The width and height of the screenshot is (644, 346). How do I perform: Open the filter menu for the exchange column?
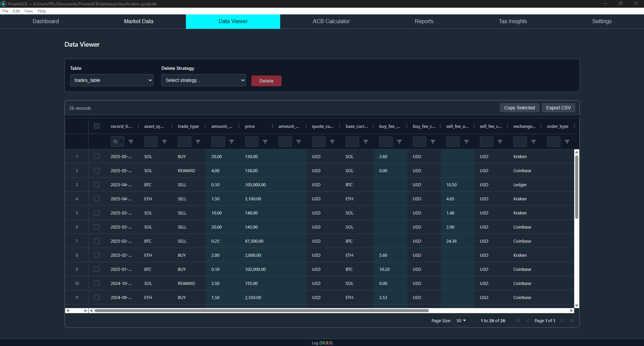tap(534, 141)
